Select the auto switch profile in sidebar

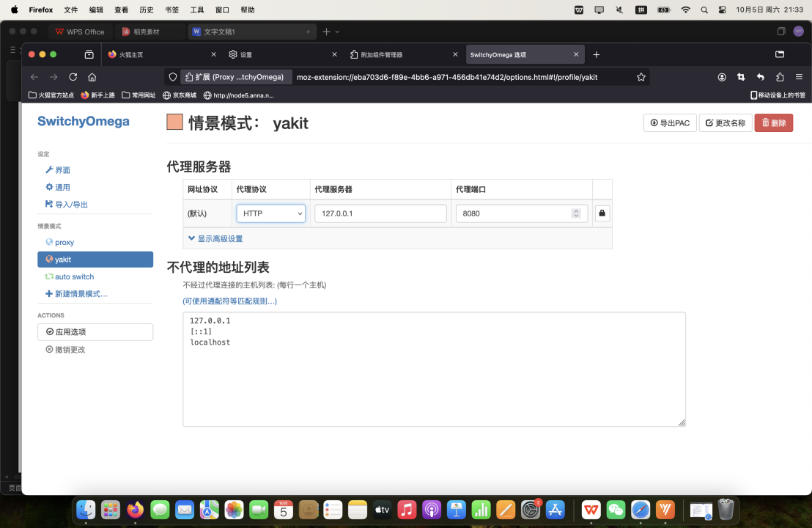point(74,276)
